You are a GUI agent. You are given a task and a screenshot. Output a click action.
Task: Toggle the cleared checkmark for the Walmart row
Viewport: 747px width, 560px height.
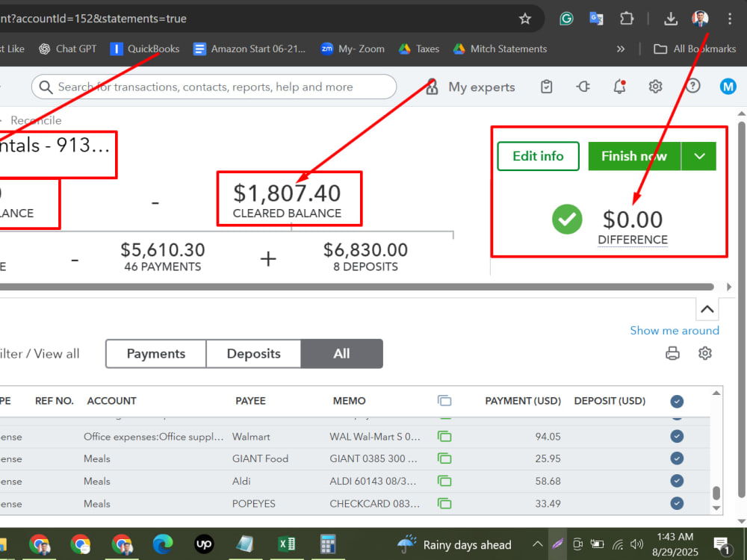tap(677, 436)
